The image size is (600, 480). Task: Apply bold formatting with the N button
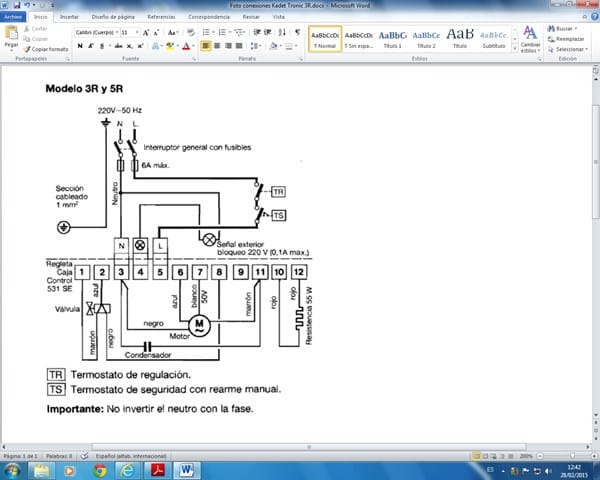(x=79, y=46)
